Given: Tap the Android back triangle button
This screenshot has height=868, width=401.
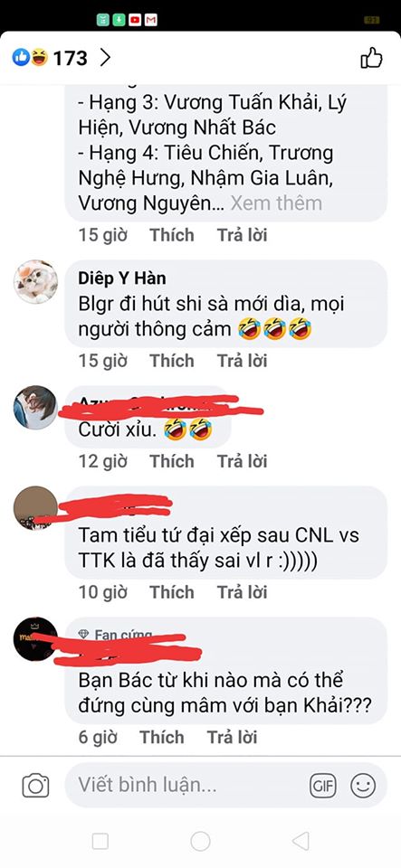Looking at the screenshot, I should click(x=301, y=842).
